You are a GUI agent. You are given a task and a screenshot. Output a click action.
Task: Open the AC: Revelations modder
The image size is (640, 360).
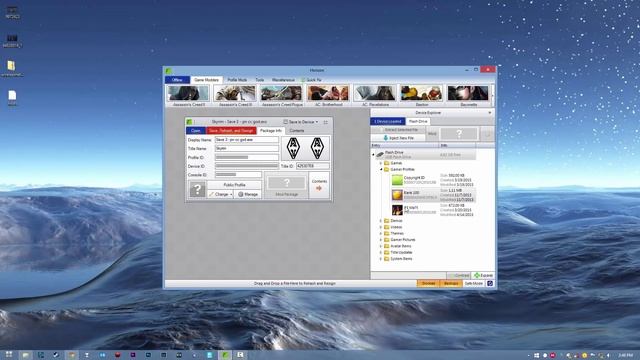tap(375, 96)
